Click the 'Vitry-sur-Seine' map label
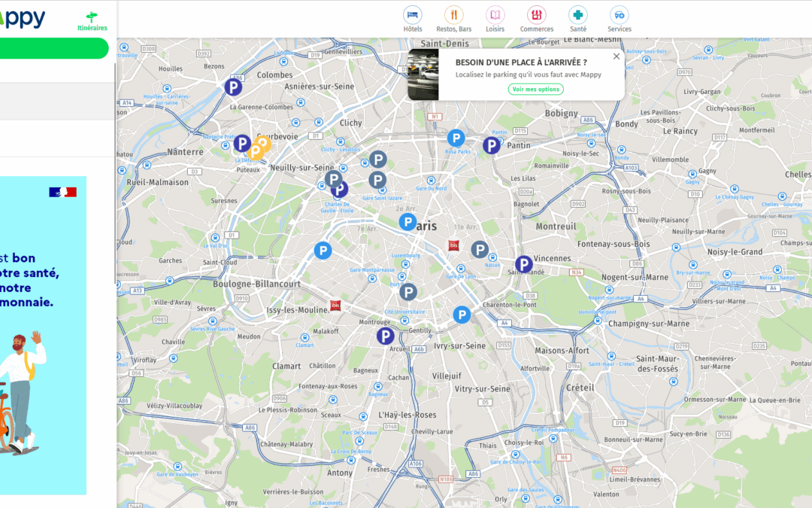812x508 pixels. tap(483, 389)
